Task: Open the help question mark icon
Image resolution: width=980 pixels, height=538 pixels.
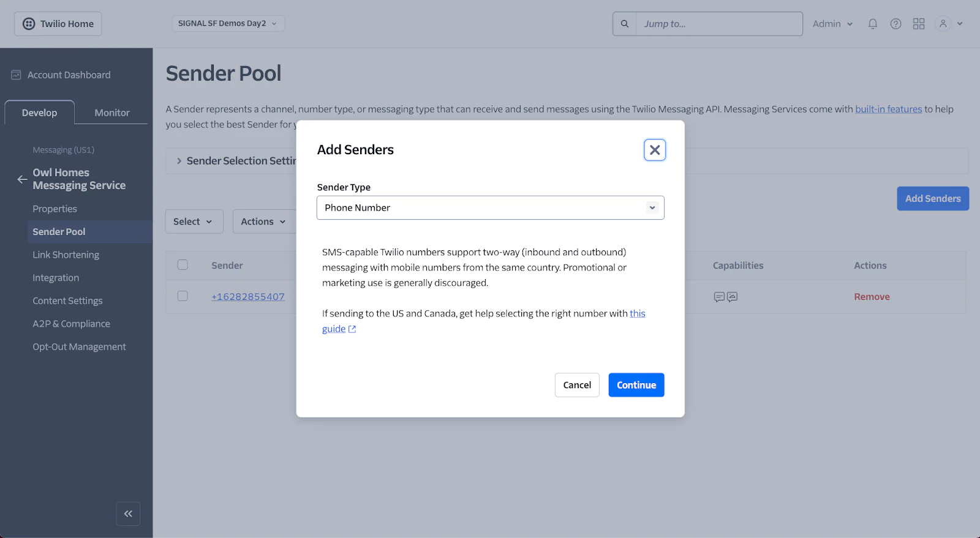Action: coord(895,24)
